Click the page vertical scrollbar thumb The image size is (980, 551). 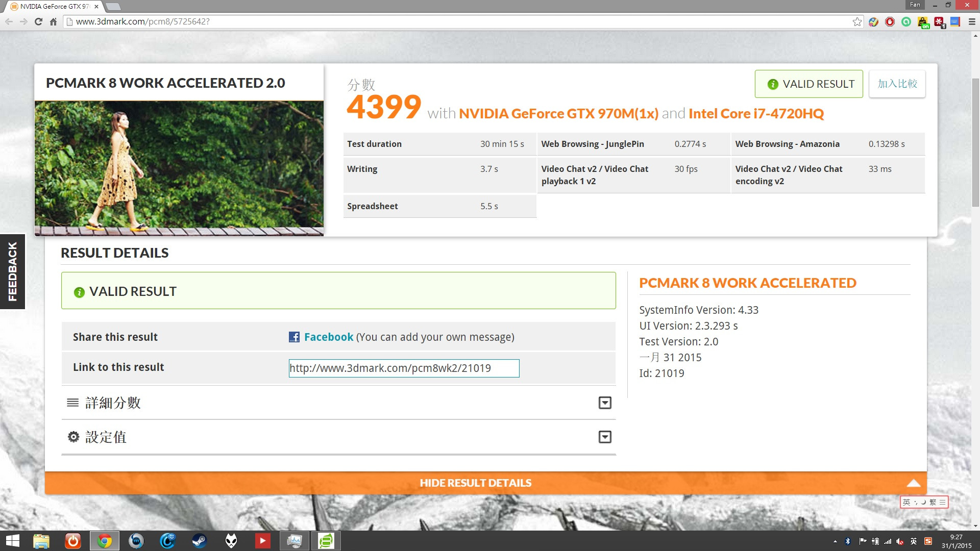(x=975, y=143)
